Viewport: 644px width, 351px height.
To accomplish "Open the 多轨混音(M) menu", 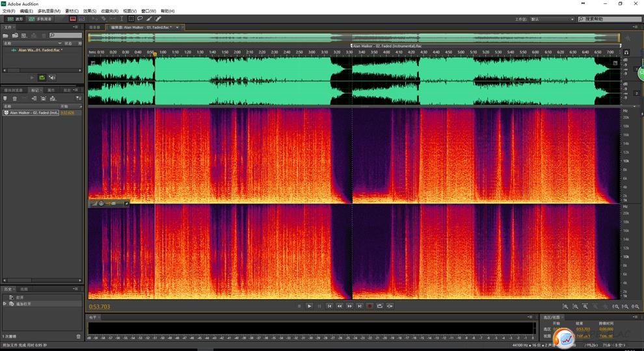I will (x=49, y=11).
